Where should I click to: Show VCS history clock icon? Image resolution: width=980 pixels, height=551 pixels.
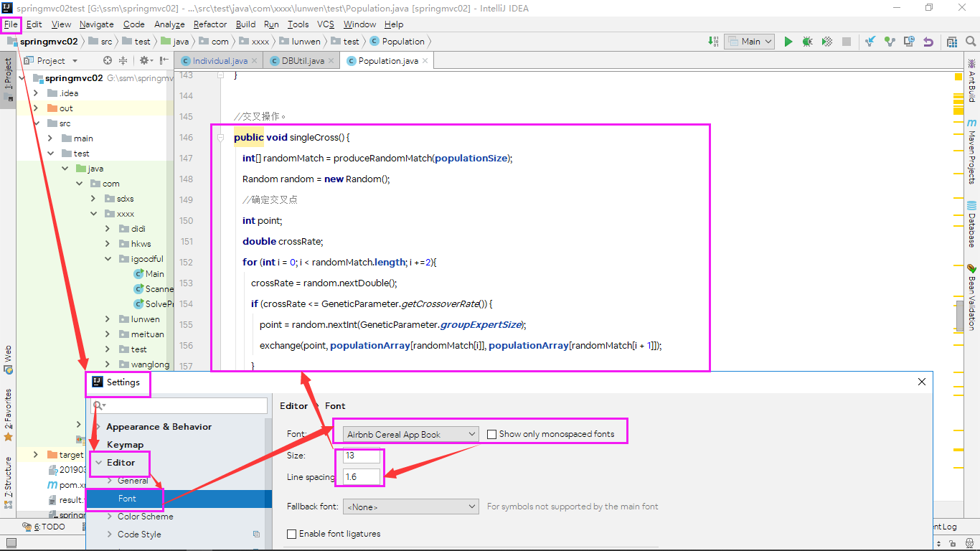(909, 42)
